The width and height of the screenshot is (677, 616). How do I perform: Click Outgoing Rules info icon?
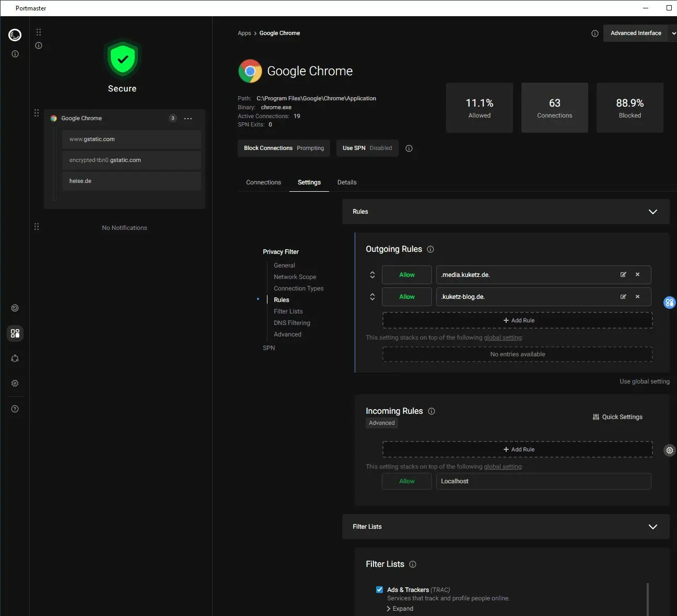click(x=430, y=249)
